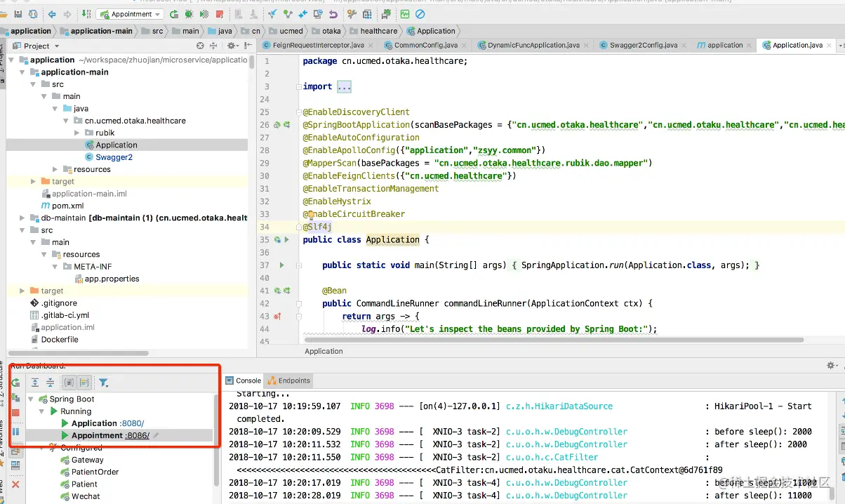
Task: Expand the target folder under application-main
Action: 34,182
